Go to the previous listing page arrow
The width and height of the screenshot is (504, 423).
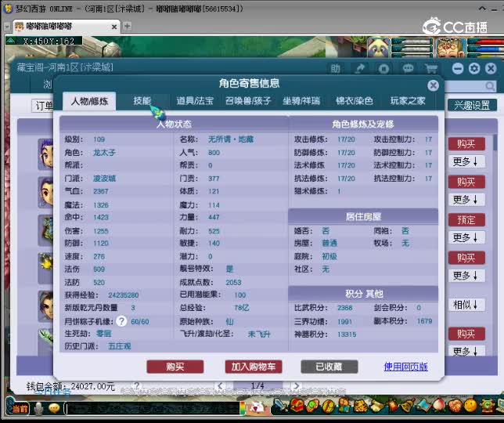220,385
